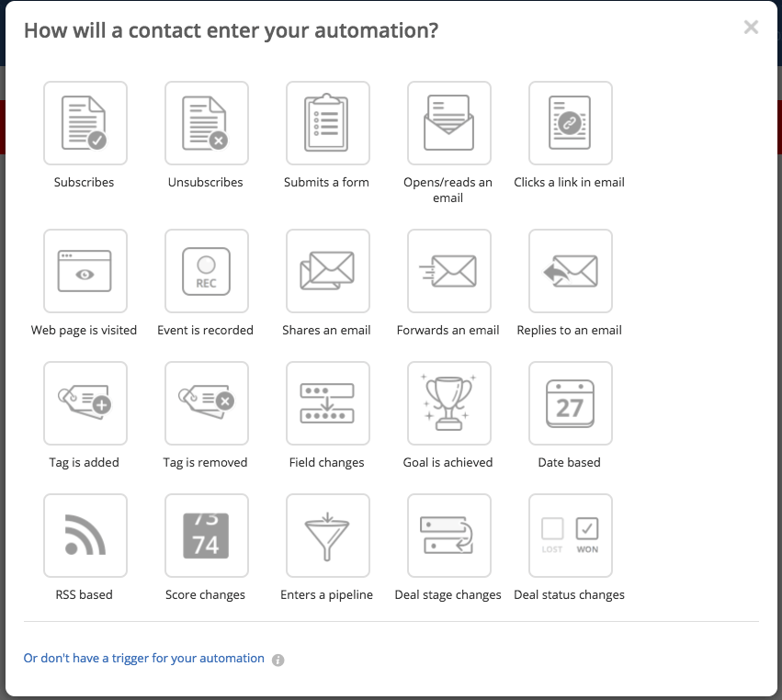This screenshot has width=782, height=700.
Task: Pick the Submits a form clipboard icon
Action: click(x=328, y=123)
